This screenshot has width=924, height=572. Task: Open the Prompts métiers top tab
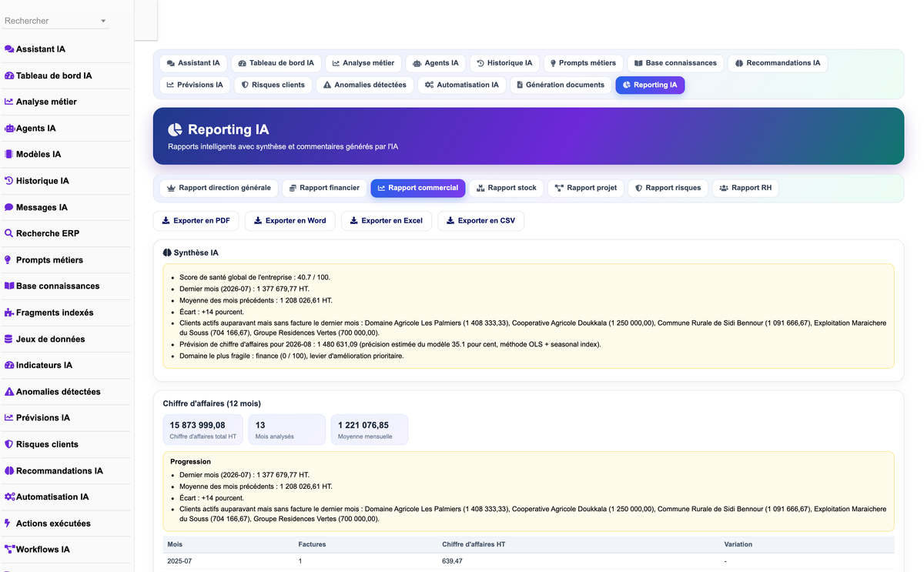coord(583,63)
